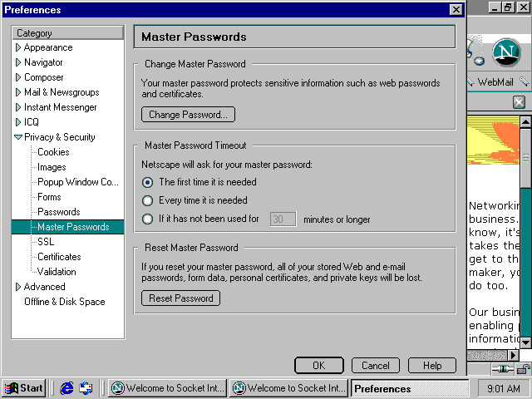Open Help for preferences

(x=432, y=366)
